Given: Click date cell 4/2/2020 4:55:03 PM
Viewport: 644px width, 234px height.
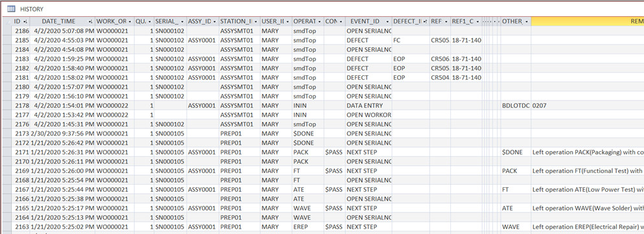Looking at the screenshot, I should point(62,40).
